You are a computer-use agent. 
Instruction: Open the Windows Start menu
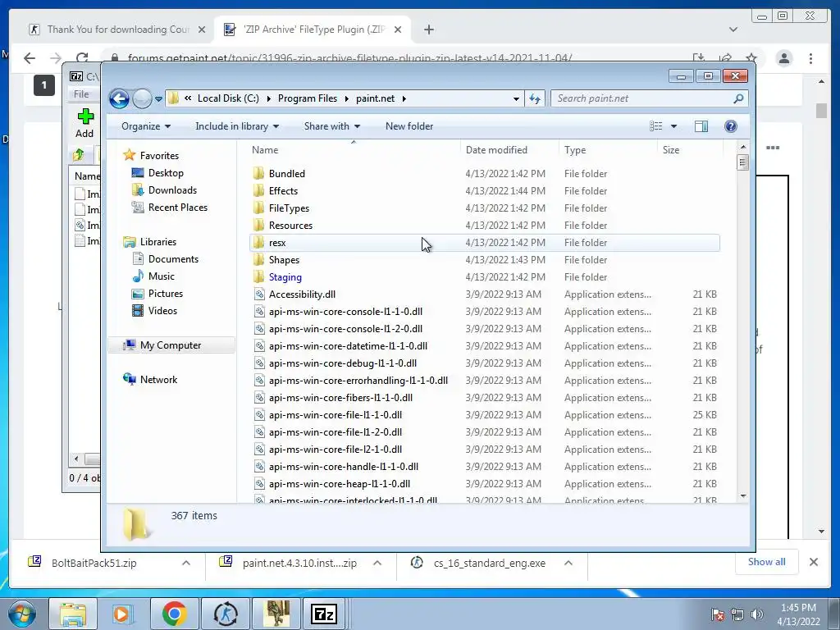[22, 614]
